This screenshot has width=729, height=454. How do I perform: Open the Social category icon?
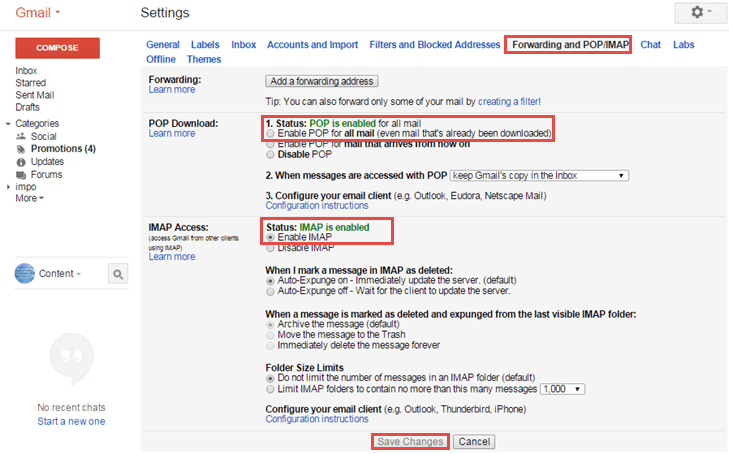[x=21, y=137]
